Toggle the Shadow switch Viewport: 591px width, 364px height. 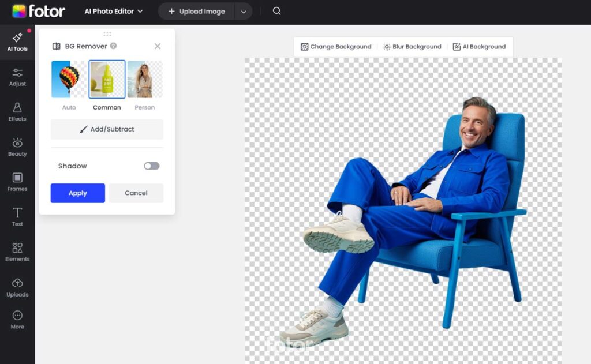tap(151, 166)
